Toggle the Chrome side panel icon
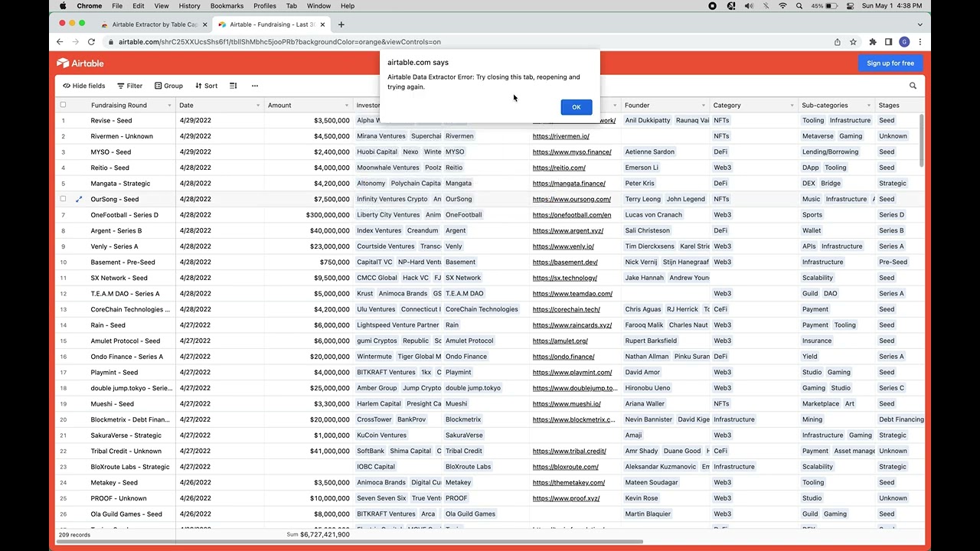Screen dimensions: 980x551 click(x=889, y=42)
